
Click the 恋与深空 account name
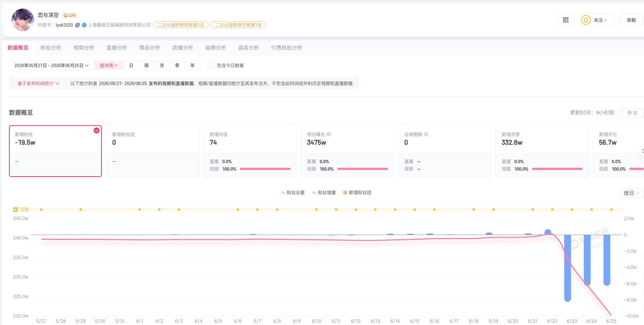(x=48, y=15)
